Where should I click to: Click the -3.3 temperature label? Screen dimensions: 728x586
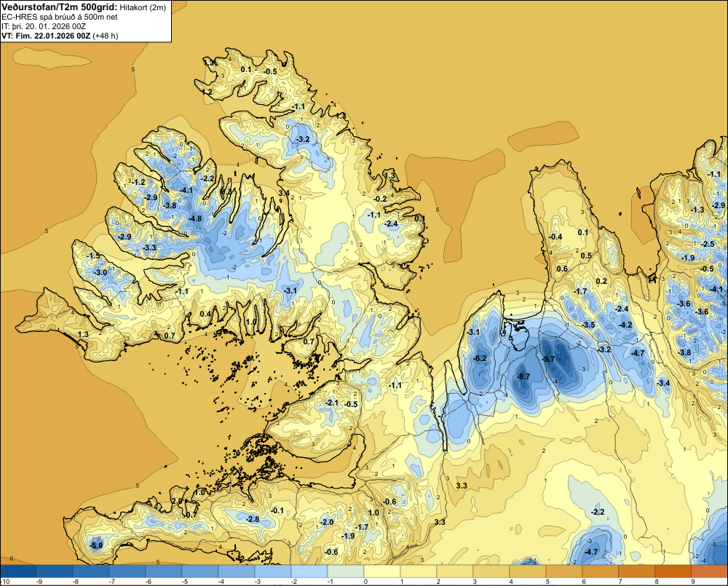pyautogui.click(x=149, y=248)
